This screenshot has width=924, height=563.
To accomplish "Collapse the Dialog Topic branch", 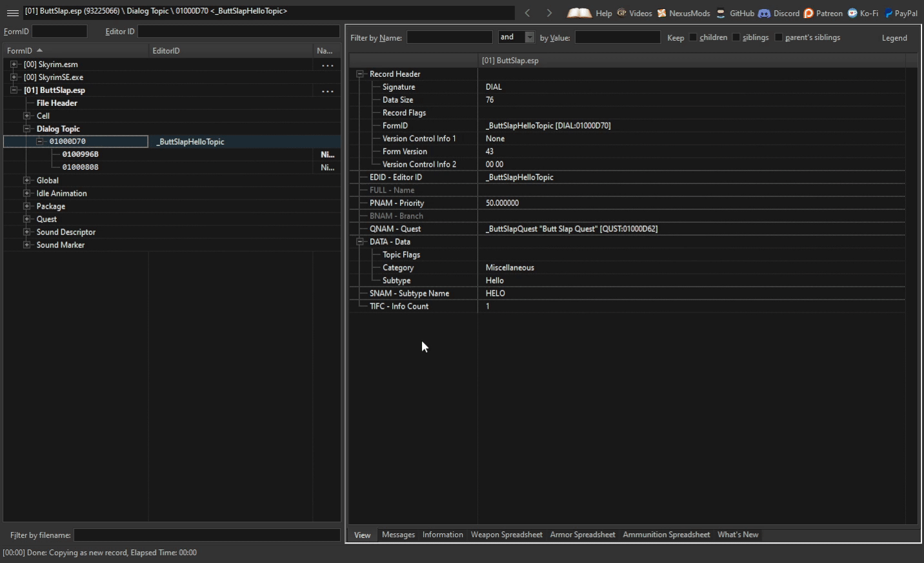I will [x=26, y=128].
